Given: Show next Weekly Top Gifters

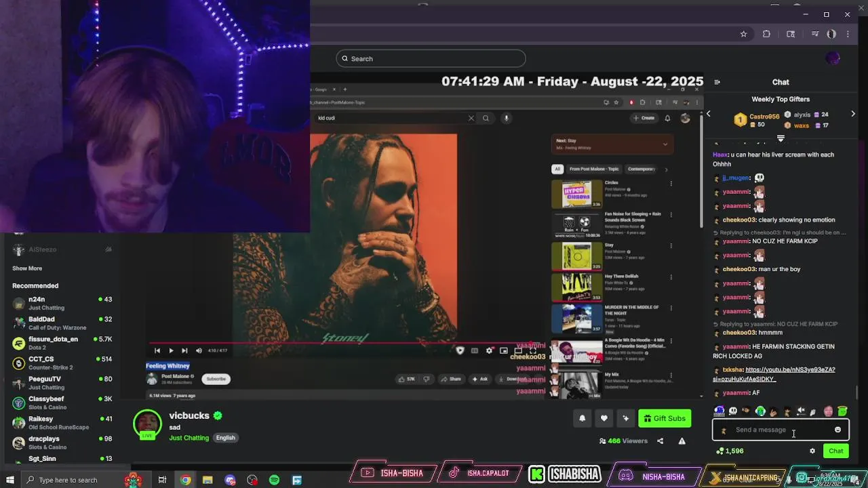Looking at the screenshot, I should 852,114.
